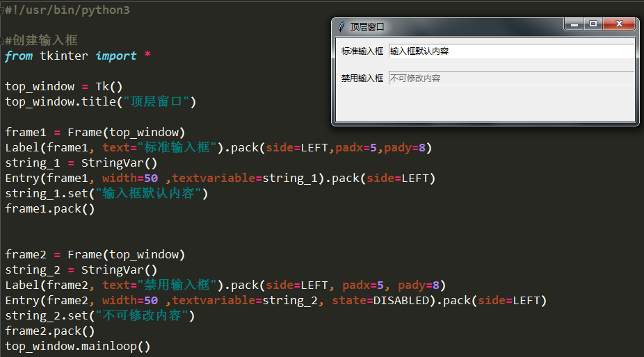Click the frame2.pack() line
644x357 pixels.
pyautogui.click(x=49, y=331)
